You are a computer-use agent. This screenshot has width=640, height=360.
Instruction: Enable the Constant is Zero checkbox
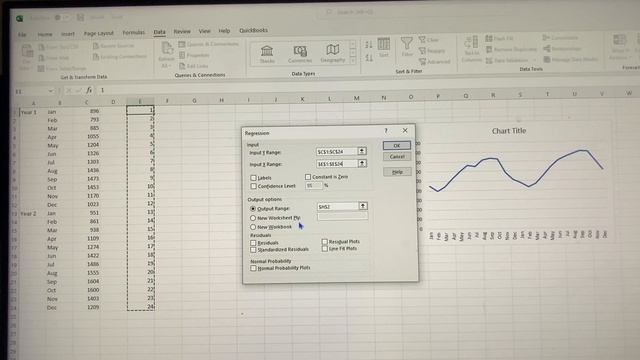pos(308,177)
